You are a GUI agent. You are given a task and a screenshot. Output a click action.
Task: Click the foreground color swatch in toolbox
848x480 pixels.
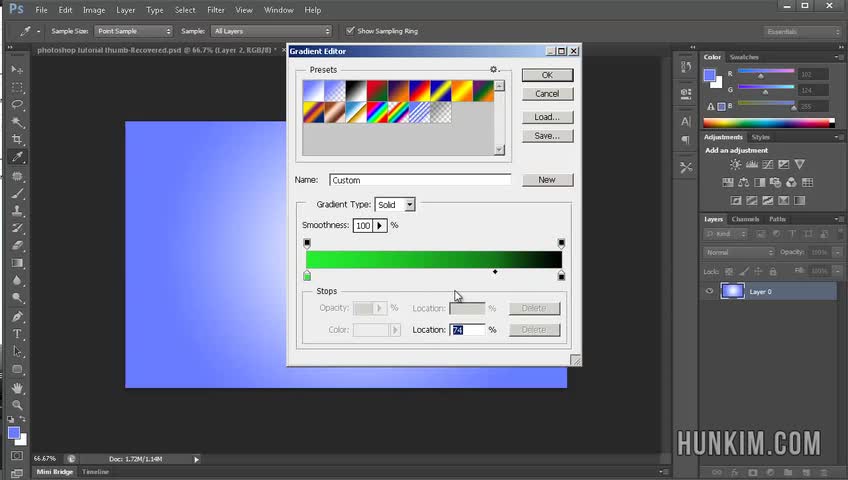(x=14, y=432)
